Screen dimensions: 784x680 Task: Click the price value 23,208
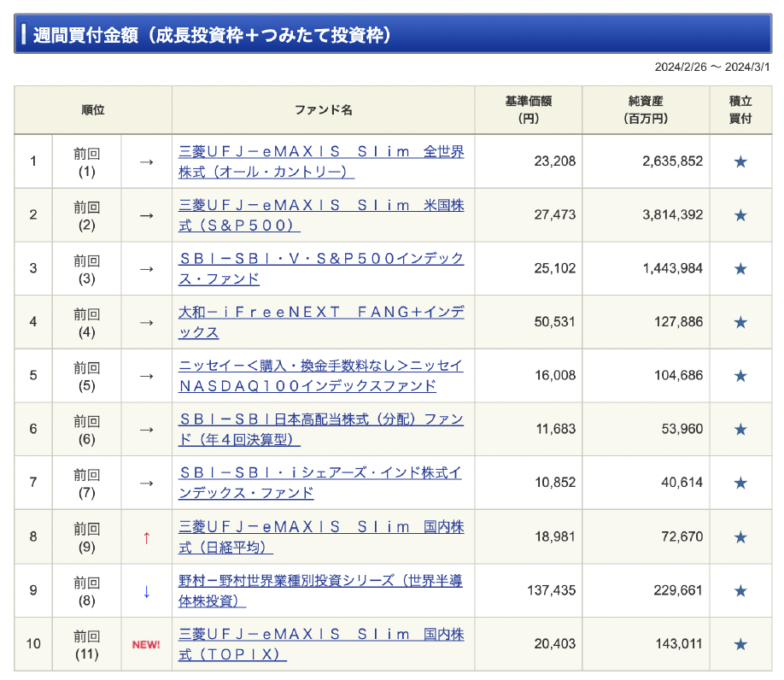(x=554, y=161)
